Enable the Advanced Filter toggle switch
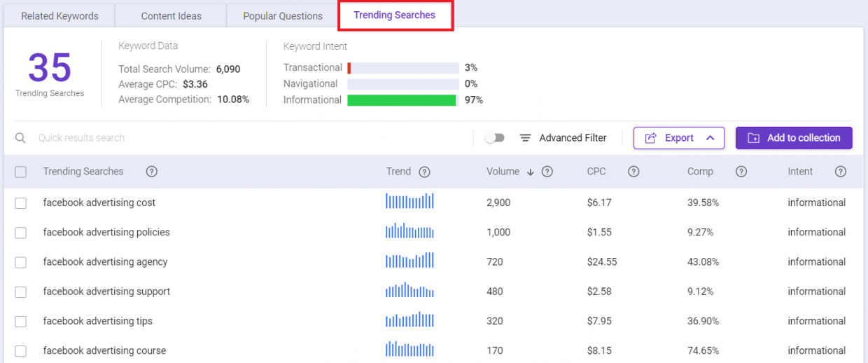 pyautogui.click(x=495, y=138)
